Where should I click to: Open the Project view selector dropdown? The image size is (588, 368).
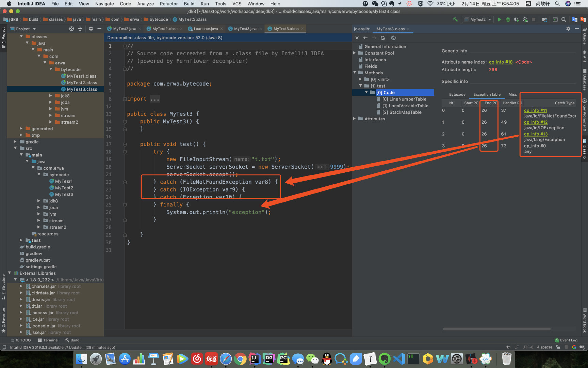(23, 29)
